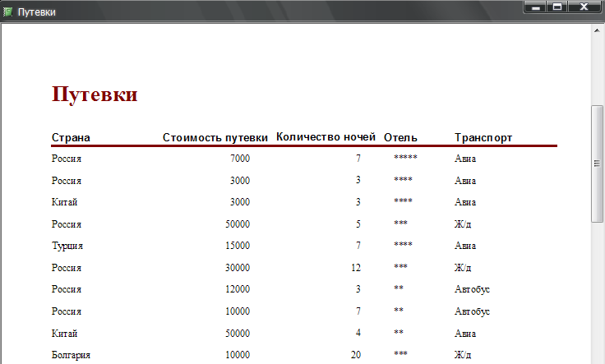Click the nights value 5
This screenshot has height=364, width=605.
[358, 224]
